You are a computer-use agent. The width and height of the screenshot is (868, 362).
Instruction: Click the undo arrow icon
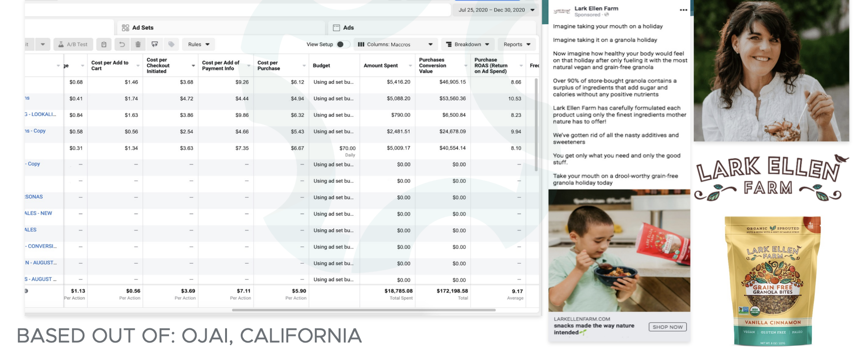click(122, 44)
